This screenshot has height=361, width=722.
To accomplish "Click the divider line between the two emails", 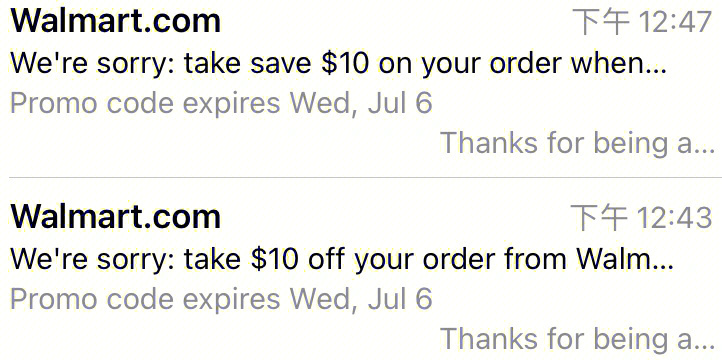I will coord(365,177).
